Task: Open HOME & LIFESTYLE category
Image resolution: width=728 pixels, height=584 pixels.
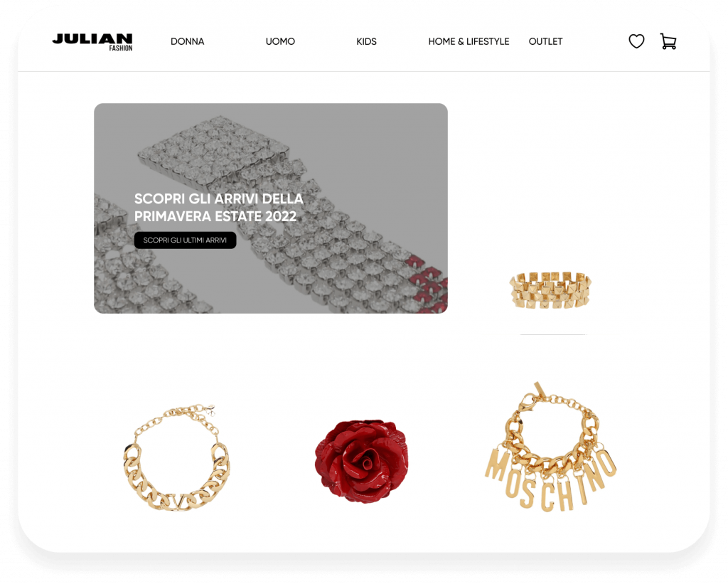Action: point(469,41)
